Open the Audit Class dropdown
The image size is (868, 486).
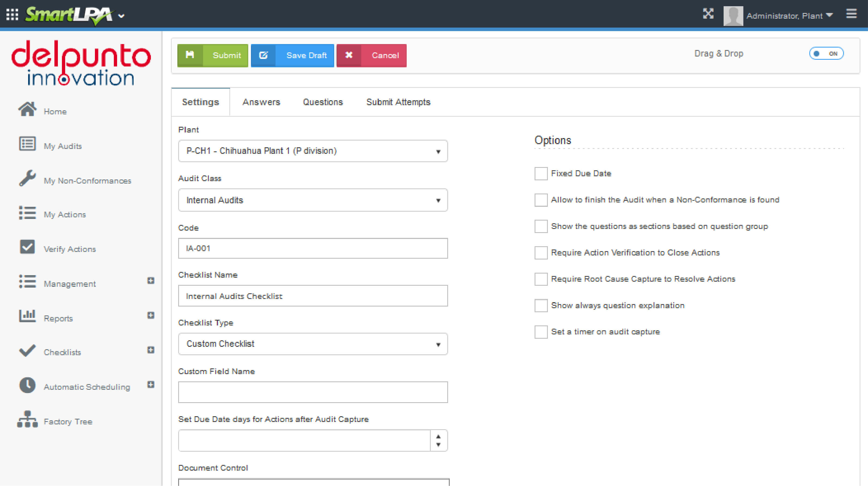point(313,200)
